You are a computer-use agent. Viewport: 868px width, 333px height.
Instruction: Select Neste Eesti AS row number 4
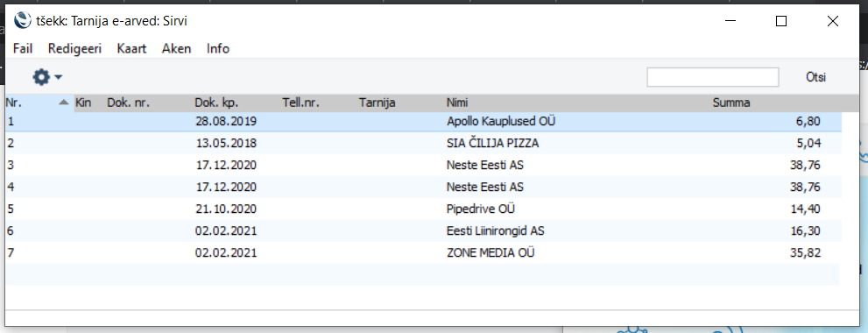coord(423,188)
